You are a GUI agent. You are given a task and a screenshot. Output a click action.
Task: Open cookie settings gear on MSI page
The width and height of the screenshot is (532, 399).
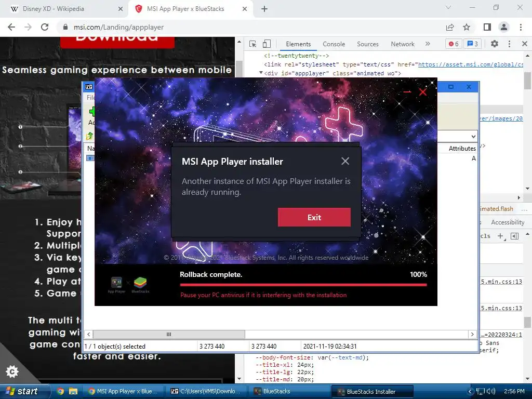coord(12,371)
